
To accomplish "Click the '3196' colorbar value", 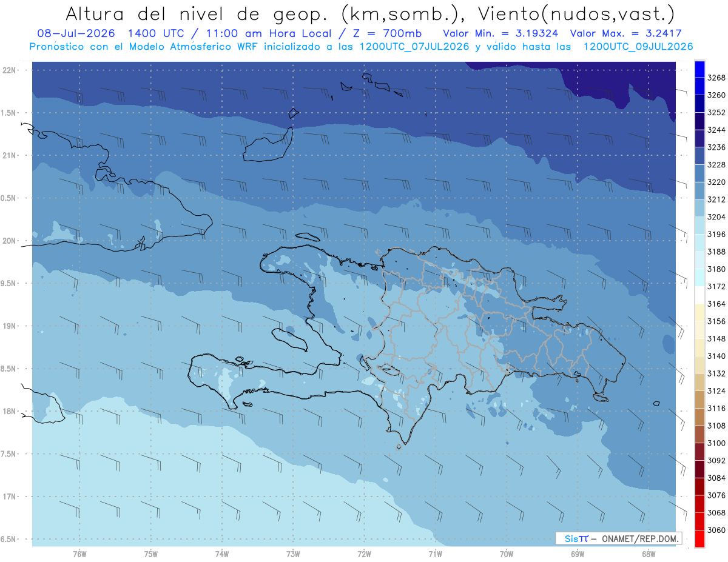I will point(716,234).
